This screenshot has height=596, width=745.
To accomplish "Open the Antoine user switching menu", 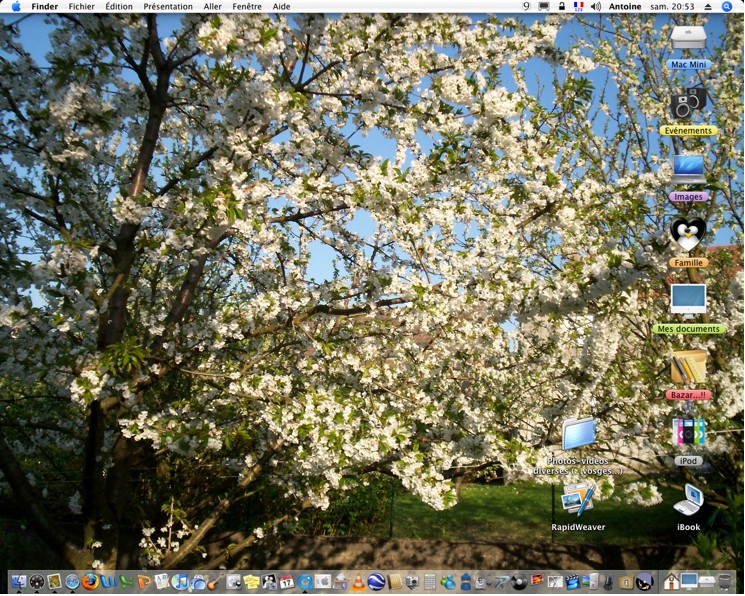I will (x=625, y=6).
